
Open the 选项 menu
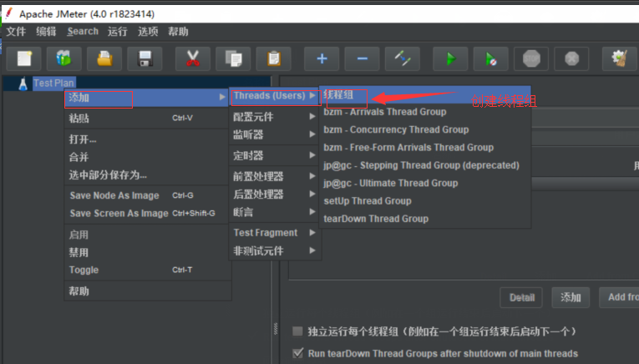coord(148,32)
